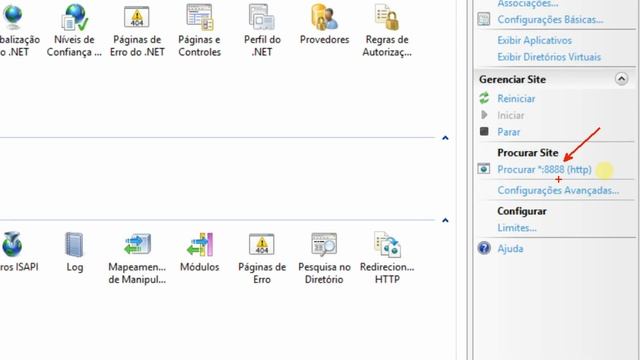
Task: Open Filtros ISAPI feature icon
Action: coord(12,244)
